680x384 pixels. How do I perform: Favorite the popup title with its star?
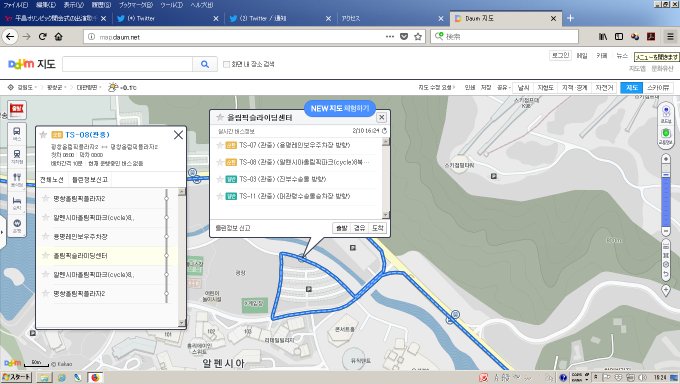click(220, 117)
